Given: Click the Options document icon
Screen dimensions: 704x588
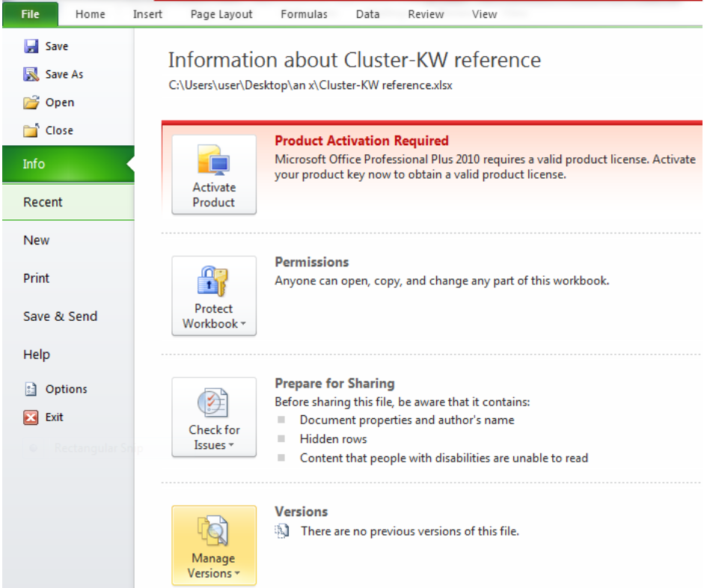Looking at the screenshot, I should point(31,389).
